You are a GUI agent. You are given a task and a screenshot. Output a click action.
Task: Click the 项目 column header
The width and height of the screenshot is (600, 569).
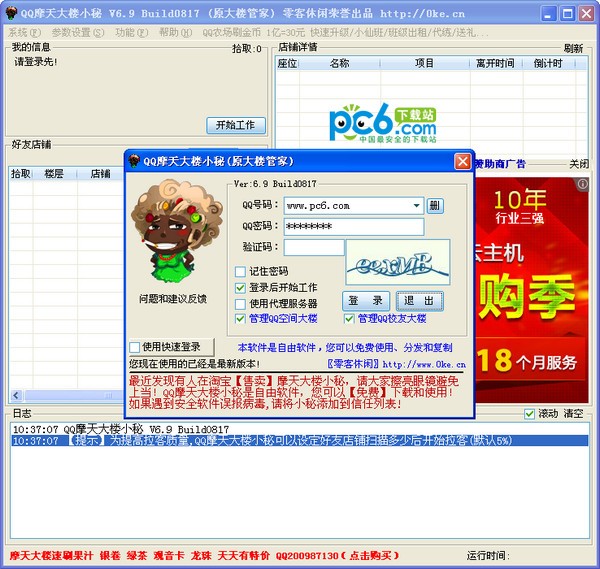tap(425, 64)
